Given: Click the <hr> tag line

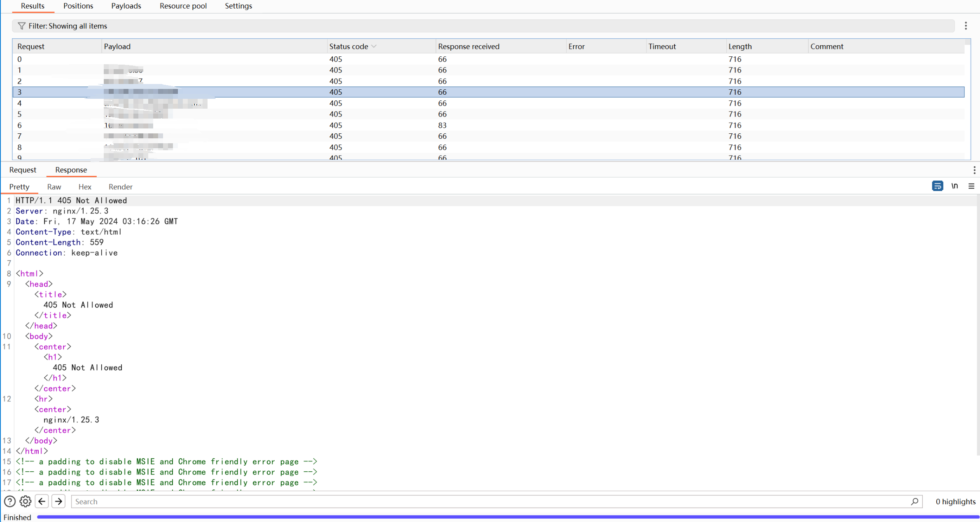Looking at the screenshot, I should click(43, 398).
